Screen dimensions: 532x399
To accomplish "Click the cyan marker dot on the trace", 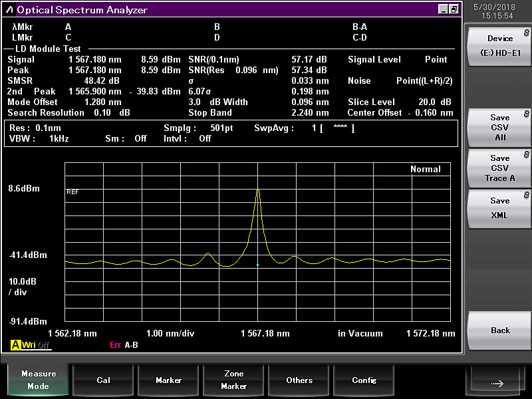I will click(x=257, y=265).
